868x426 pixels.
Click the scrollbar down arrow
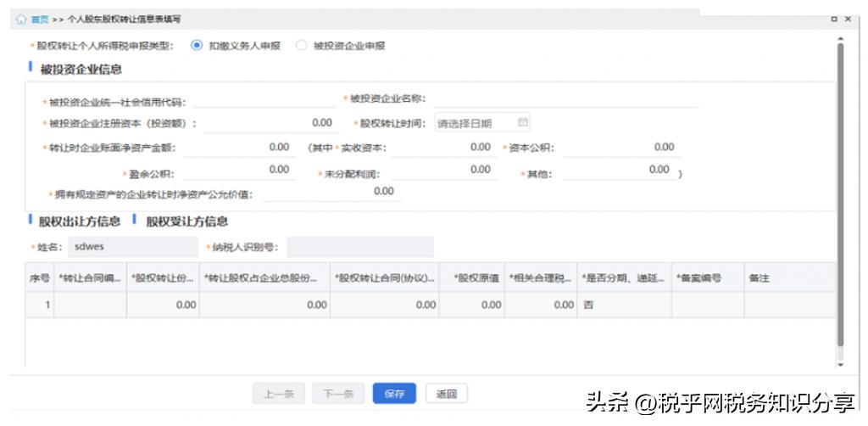coord(840,365)
